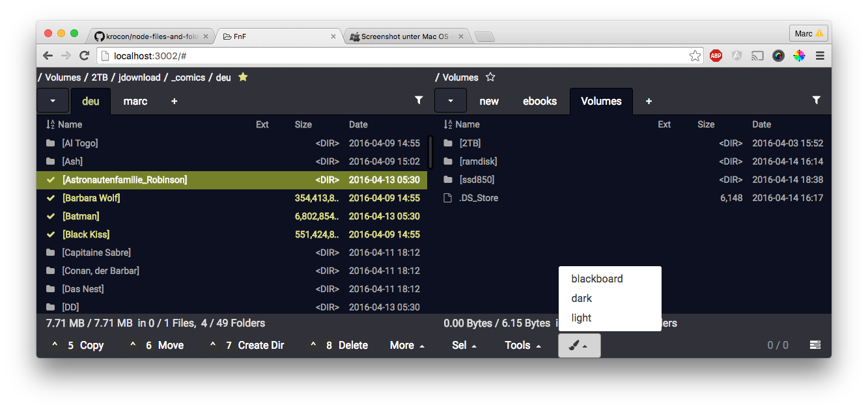This screenshot has height=410, width=868.
Task: Favorite the Volumes path with star outline
Action: (490, 77)
